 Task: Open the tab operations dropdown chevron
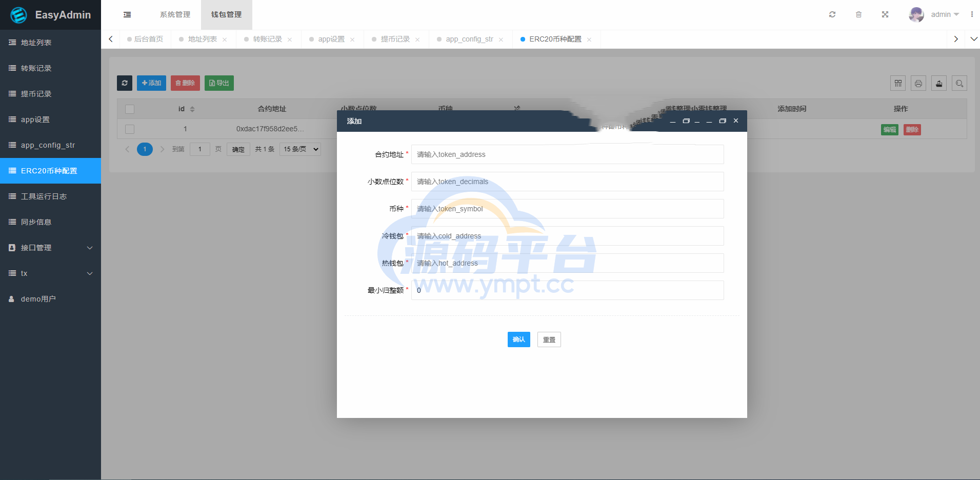[973, 39]
